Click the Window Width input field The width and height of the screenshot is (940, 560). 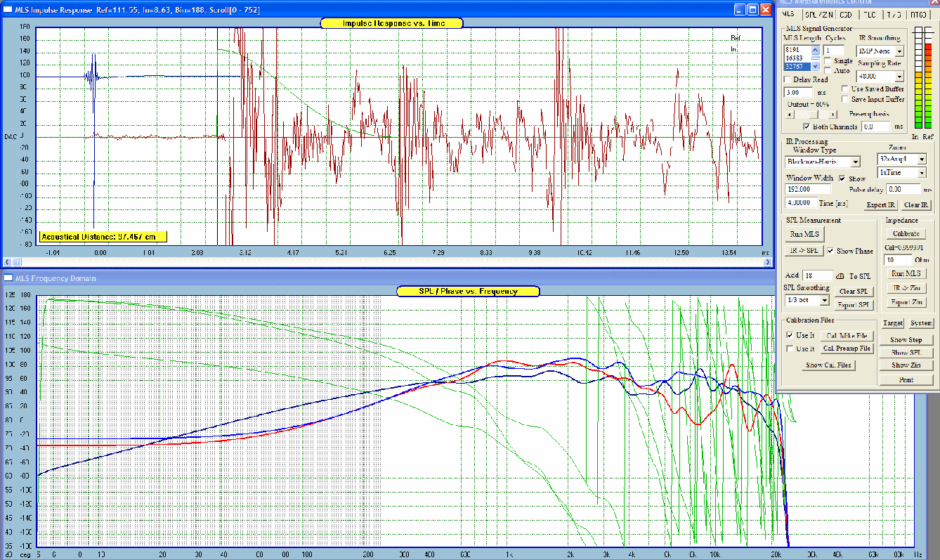click(x=808, y=189)
